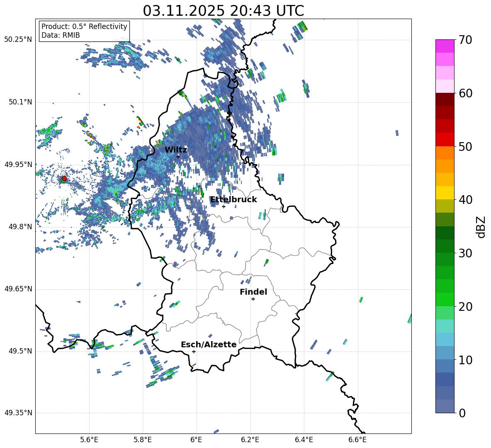491x448 pixels.
Task: Click the Findel city label
Action: 253,292
